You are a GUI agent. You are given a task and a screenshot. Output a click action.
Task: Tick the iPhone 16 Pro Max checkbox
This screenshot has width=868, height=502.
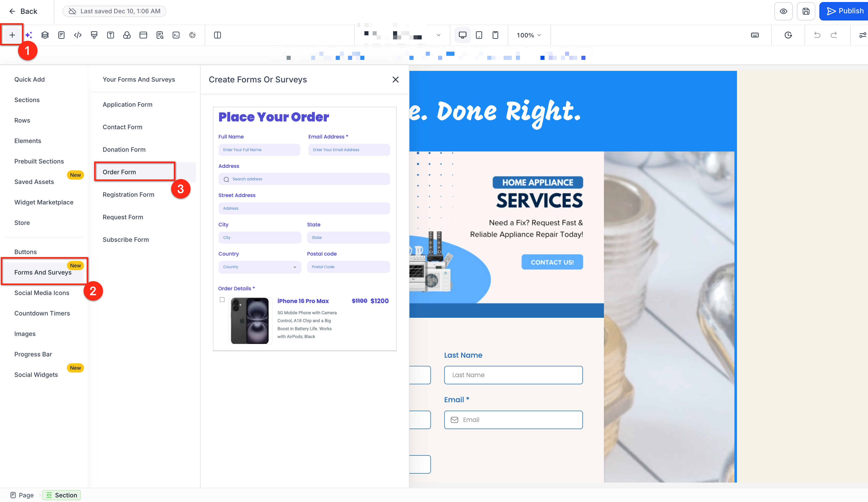tap(222, 300)
